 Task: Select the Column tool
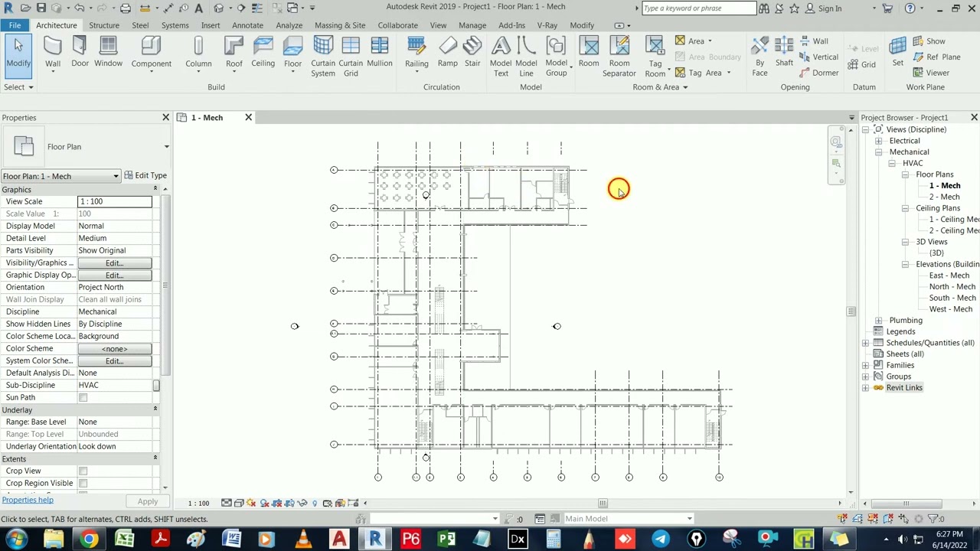click(198, 54)
